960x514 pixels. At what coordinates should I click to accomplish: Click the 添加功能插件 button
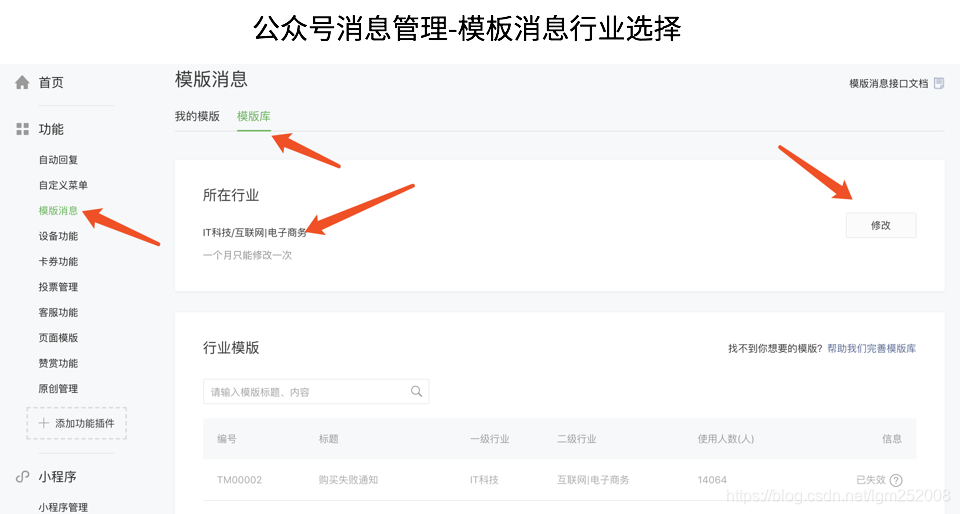(x=77, y=423)
